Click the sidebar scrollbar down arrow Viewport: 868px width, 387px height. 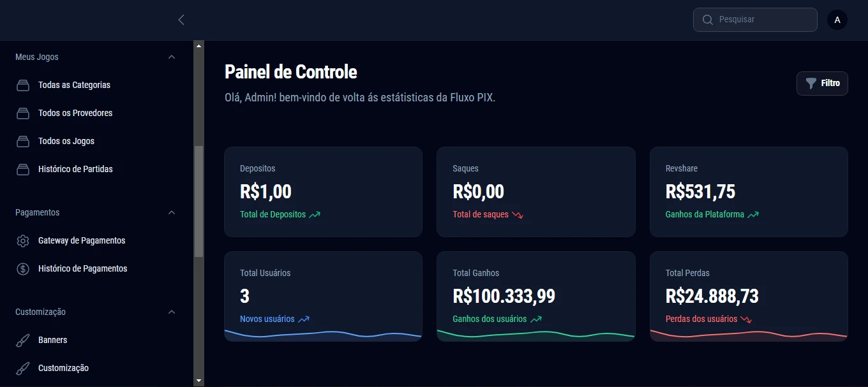[198, 381]
